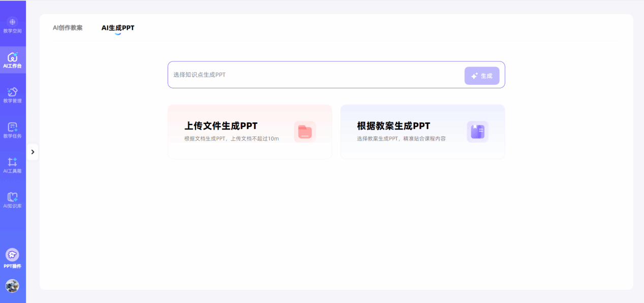Click the sparkle icon on 生成 button

click(x=474, y=76)
